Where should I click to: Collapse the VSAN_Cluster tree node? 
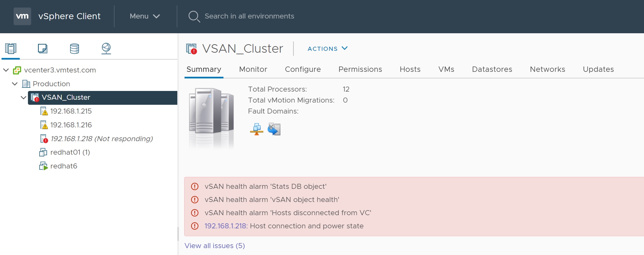pyautogui.click(x=24, y=98)
